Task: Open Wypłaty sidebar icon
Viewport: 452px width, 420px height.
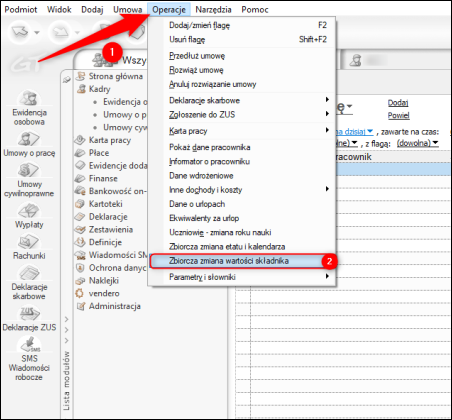Action: tap(29, 215)
